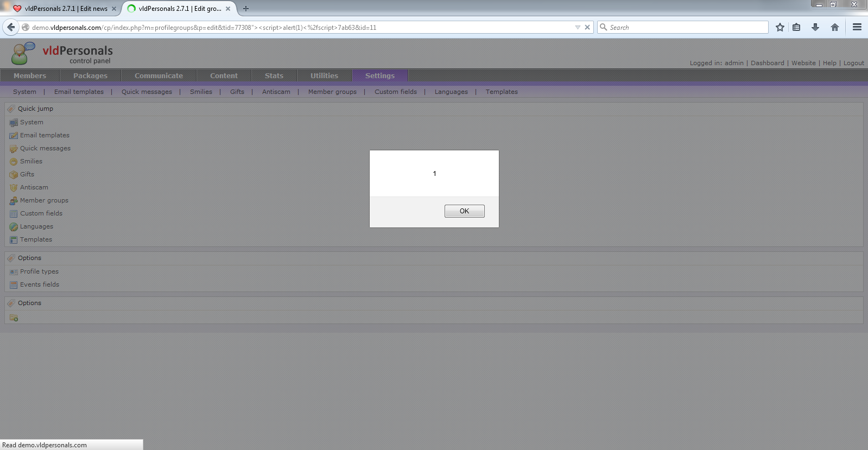The height and width of the screenshot is (450, 868).
Task: Open Member groups in the submenu bar
Action: 332,92
